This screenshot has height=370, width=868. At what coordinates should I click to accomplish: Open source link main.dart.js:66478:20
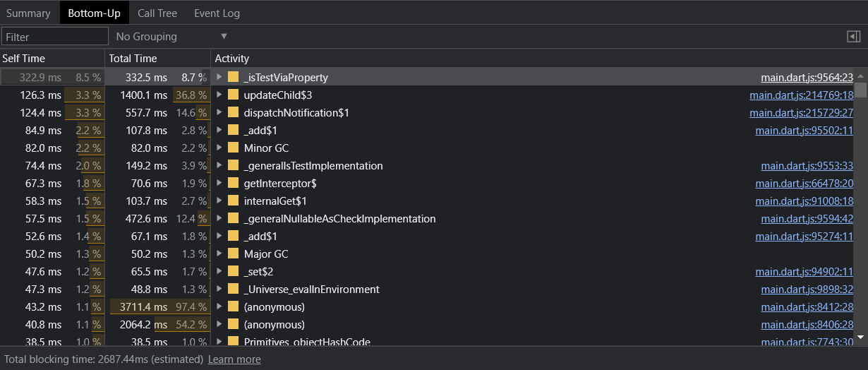coord(804,183)
